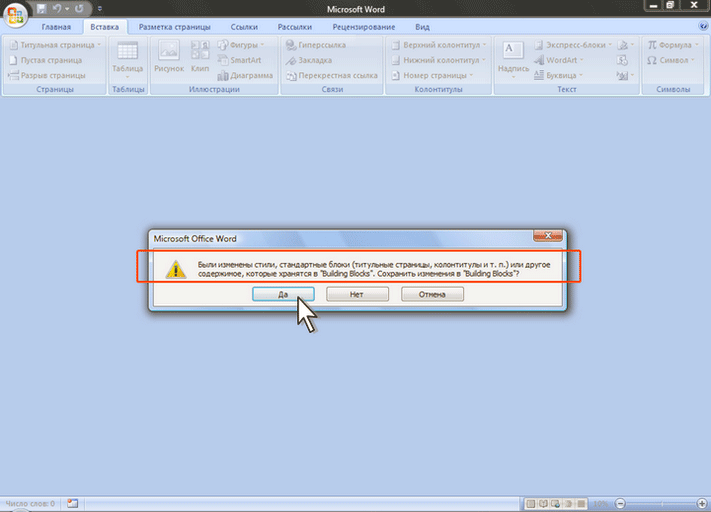711x512 pixels.
Task: Open the Вид tab
Action: coord(422,27)
